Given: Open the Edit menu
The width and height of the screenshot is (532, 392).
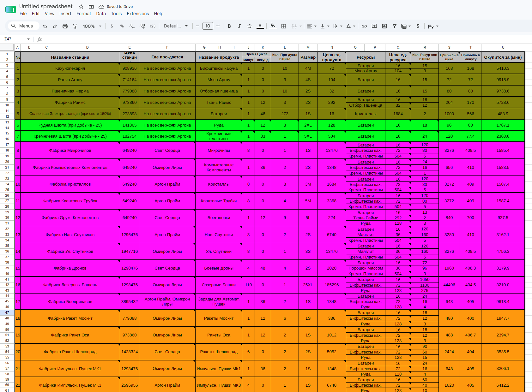Looking at the screenshot, I should [36, 14].
